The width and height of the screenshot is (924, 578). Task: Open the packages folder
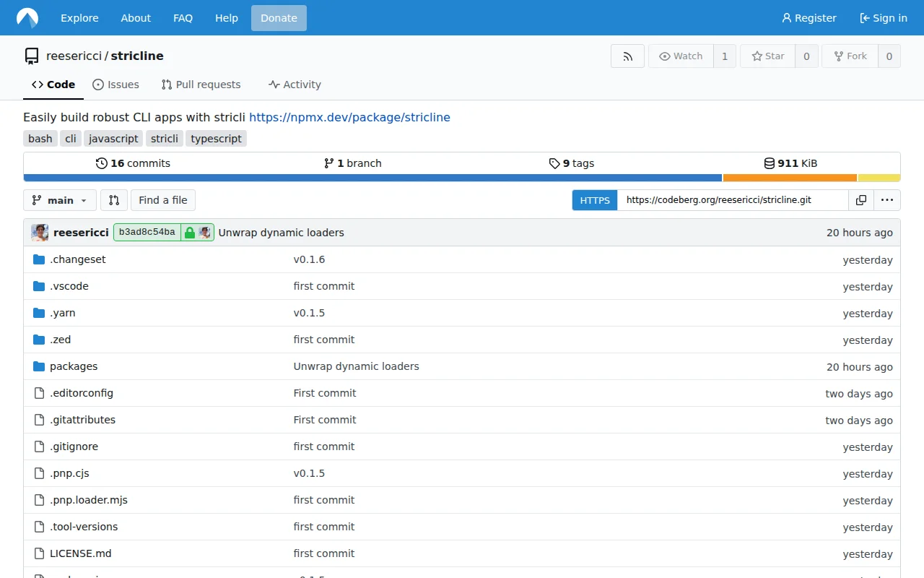(74, 366)
